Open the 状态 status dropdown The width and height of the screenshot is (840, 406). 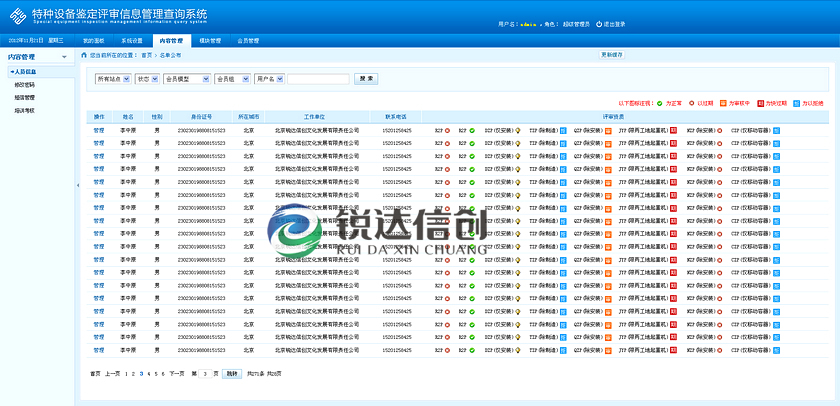click(x=147, y=78)
